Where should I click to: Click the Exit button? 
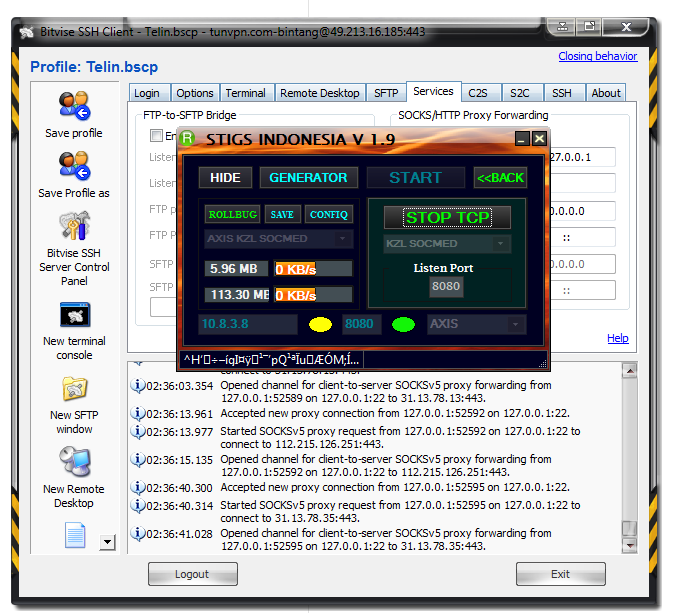[560, 574]
